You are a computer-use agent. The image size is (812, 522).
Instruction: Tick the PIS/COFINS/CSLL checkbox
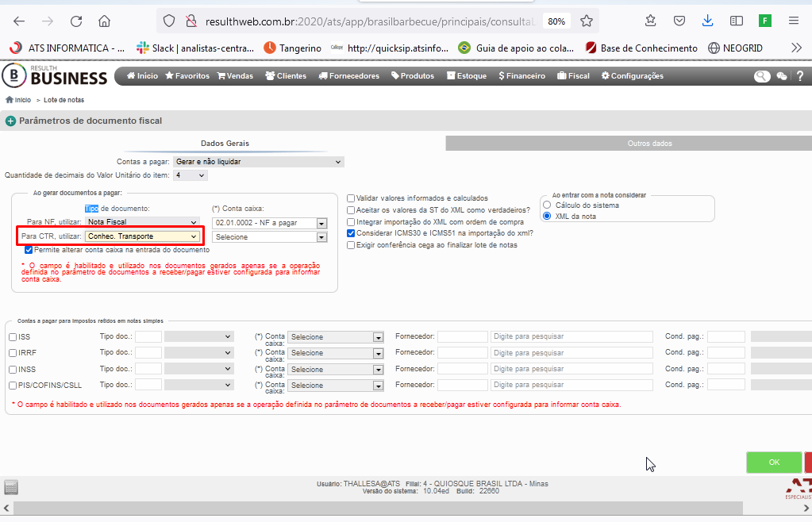tap(13, 386)
